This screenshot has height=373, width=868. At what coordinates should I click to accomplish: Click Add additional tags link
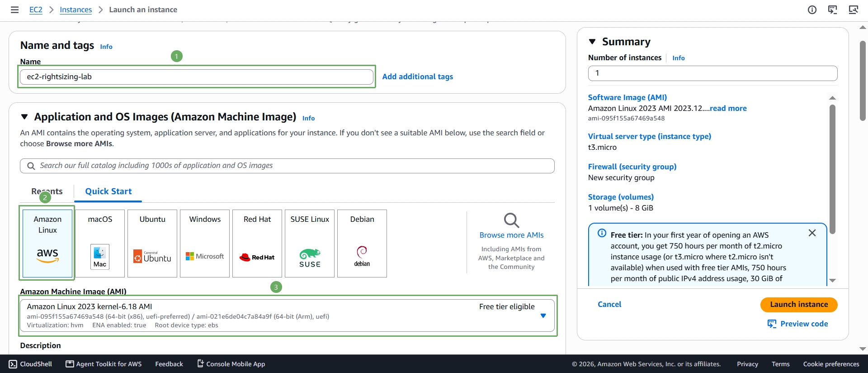click(x=418, y=77)
